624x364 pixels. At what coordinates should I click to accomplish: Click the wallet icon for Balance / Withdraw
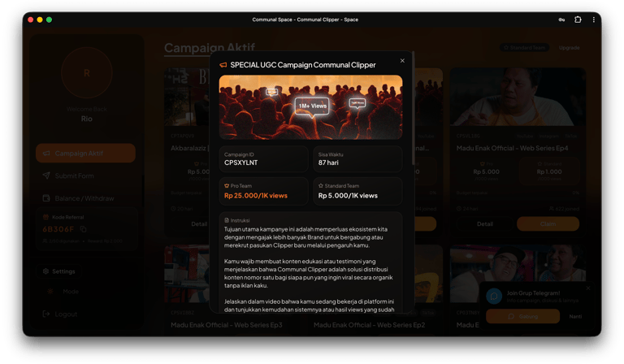[x=46, y=198]
